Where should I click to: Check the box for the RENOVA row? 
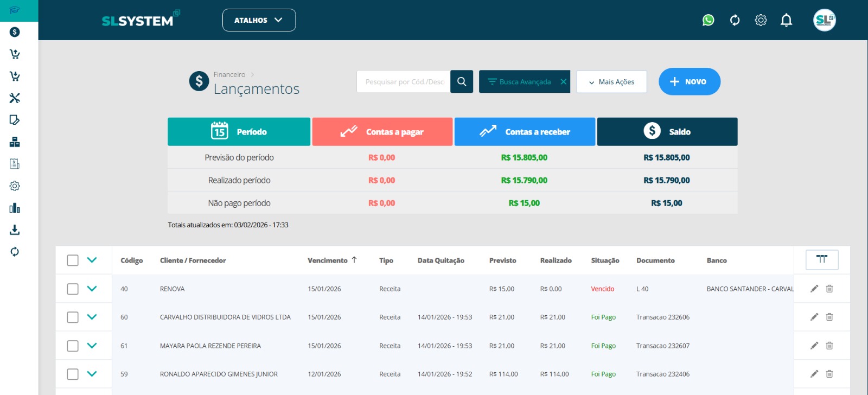(73, 289)
